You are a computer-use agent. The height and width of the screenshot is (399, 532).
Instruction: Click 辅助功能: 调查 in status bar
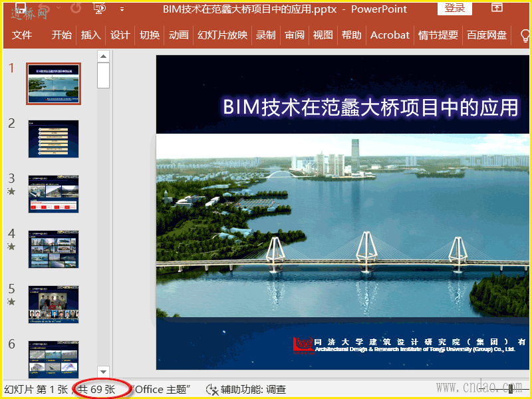(x=254, y=390)
